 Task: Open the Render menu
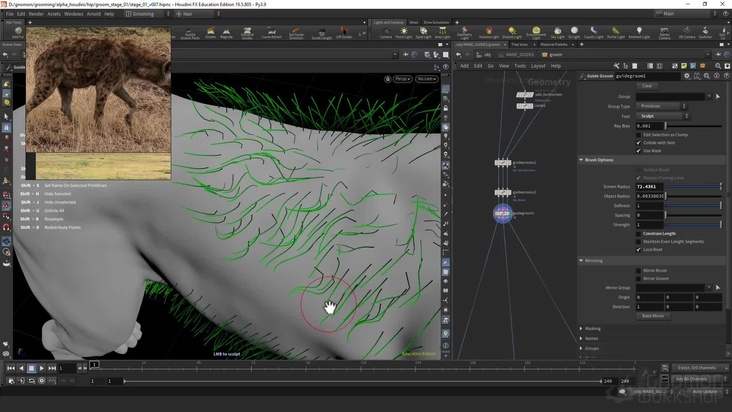point(36,14)
